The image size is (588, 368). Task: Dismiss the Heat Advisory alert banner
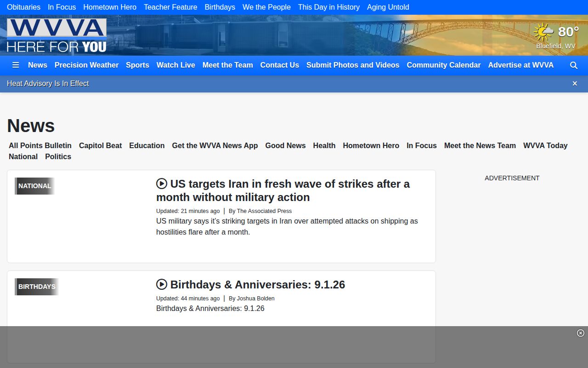pyautogui.click(x=575, y=84)
